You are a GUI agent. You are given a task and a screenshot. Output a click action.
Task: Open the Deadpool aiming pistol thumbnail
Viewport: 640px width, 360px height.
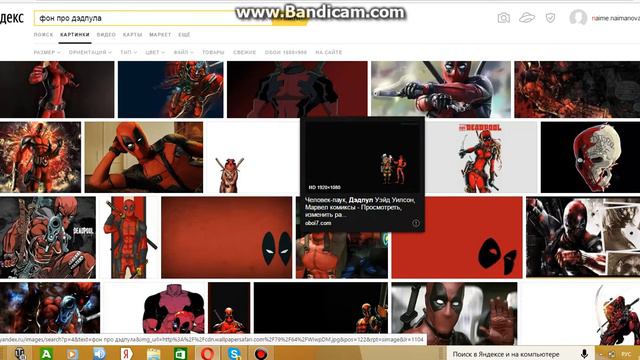click(441, 89)
